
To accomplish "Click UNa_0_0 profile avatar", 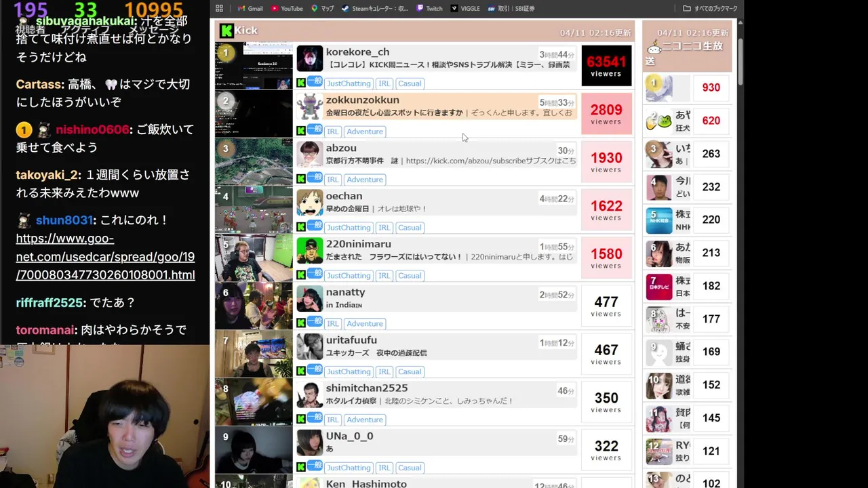I will coord(310,443).
